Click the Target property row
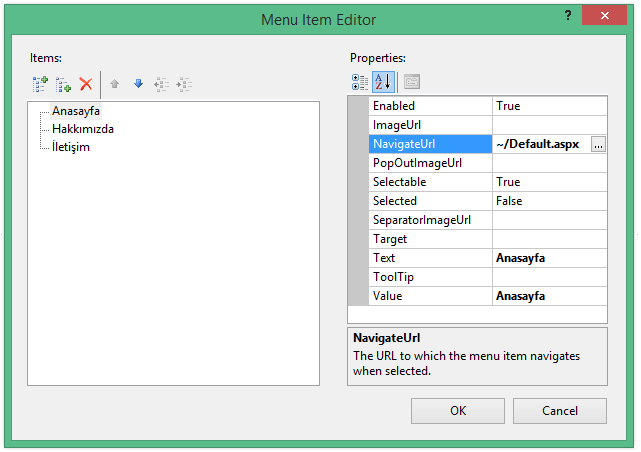This screenshot has width=641, height=452. point(488,239)
